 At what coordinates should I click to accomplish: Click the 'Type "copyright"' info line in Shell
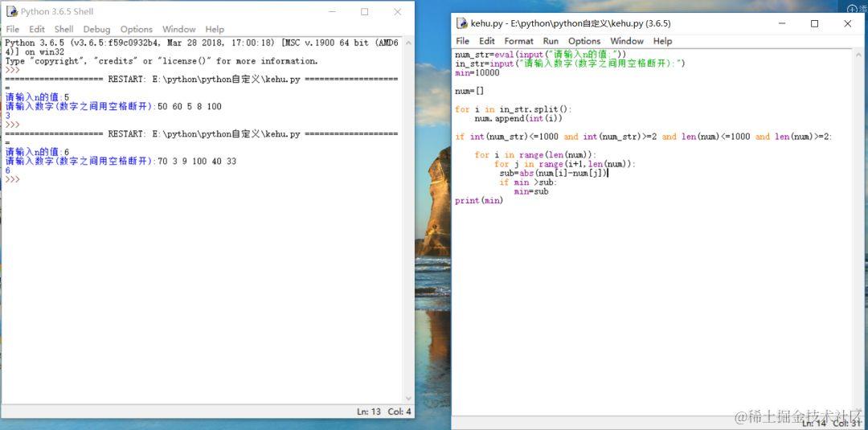[162, 61]
